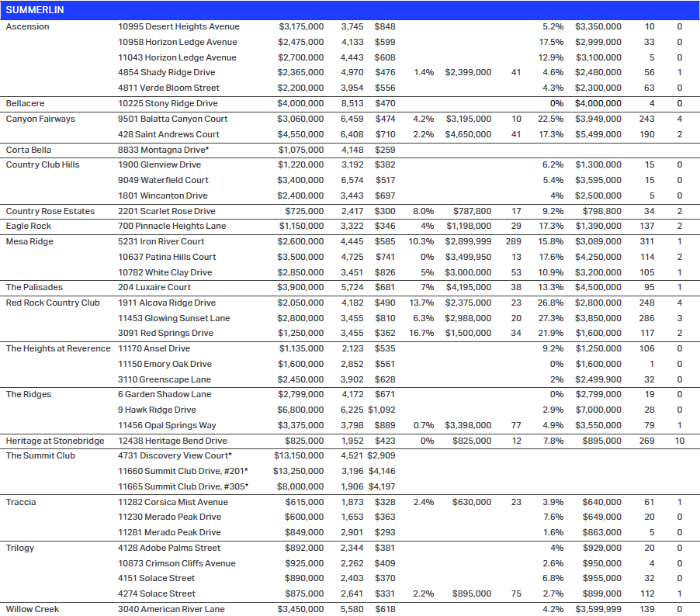Click the $13,250,000 price cell

click(x=299, y=471)
